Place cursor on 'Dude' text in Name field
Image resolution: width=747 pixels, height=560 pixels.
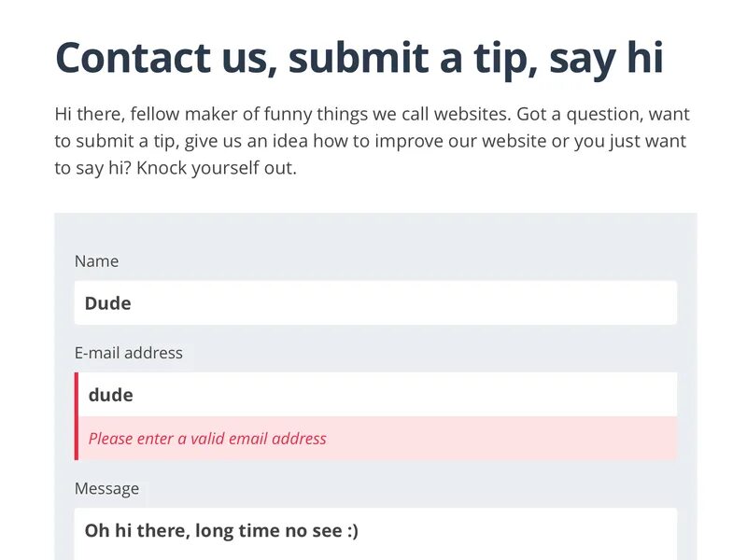tap(107, 303)
